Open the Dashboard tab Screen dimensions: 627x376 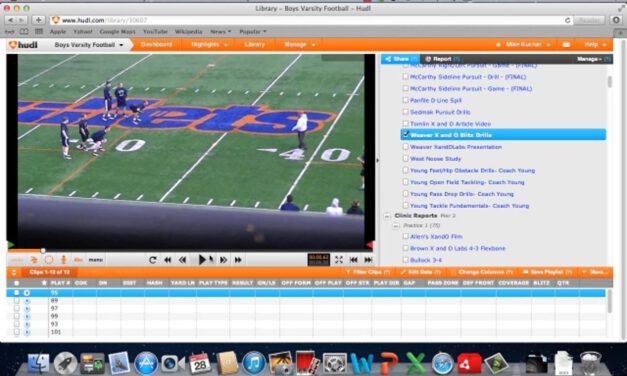pyautogui.click(x=156, y=44)
